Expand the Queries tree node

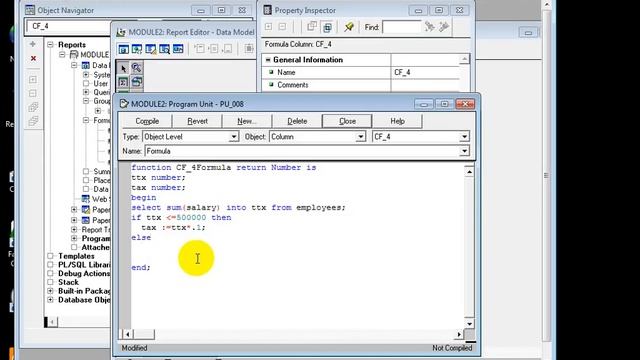(x=86, y=92)
